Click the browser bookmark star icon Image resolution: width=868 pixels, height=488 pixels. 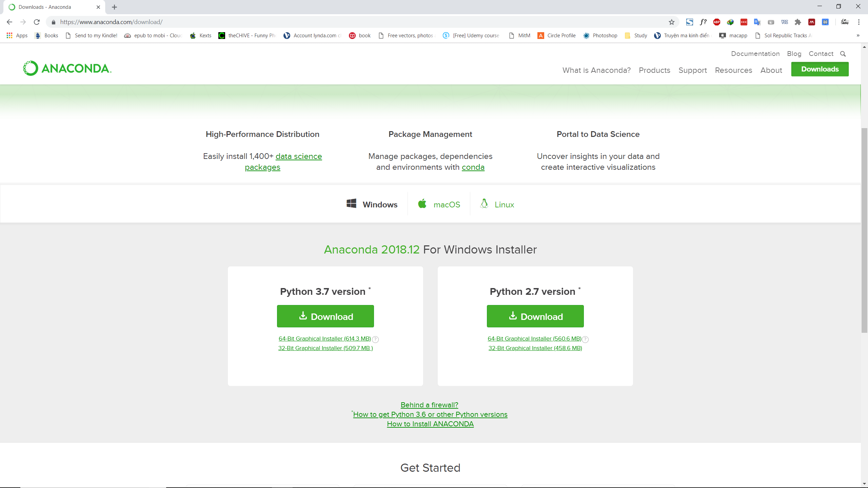click(x=671, y=22)
